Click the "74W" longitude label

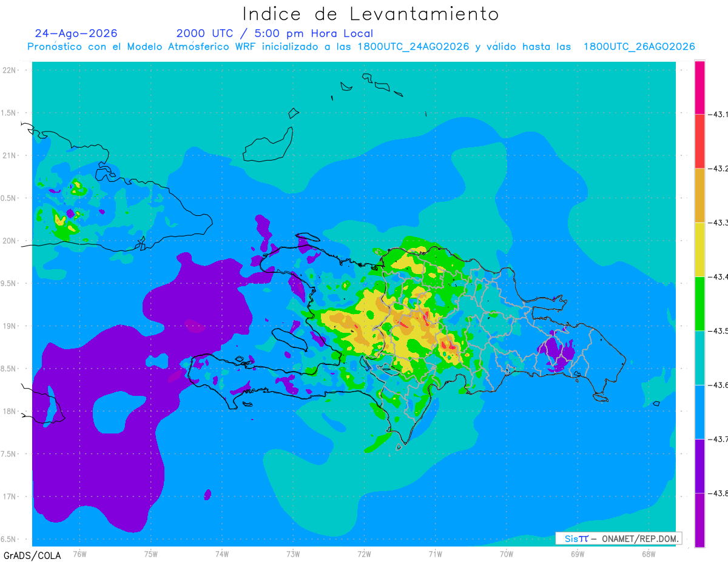pyautogui.click(x=222, y=554)
